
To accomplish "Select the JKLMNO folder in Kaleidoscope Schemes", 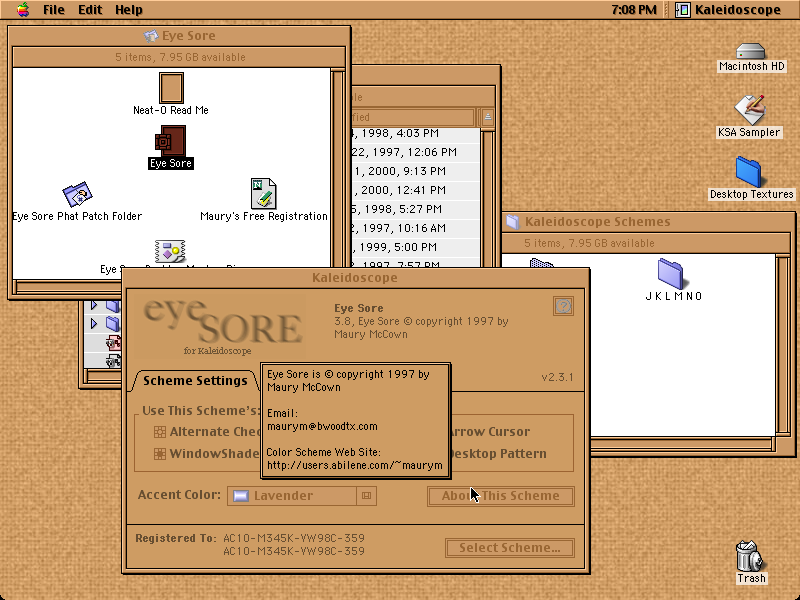I will (x=671, y=274).
